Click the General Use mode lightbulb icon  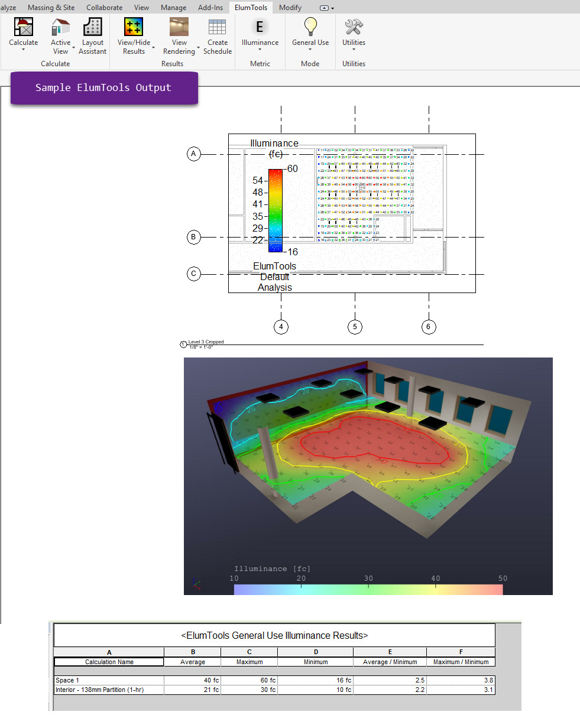point(310,27)
